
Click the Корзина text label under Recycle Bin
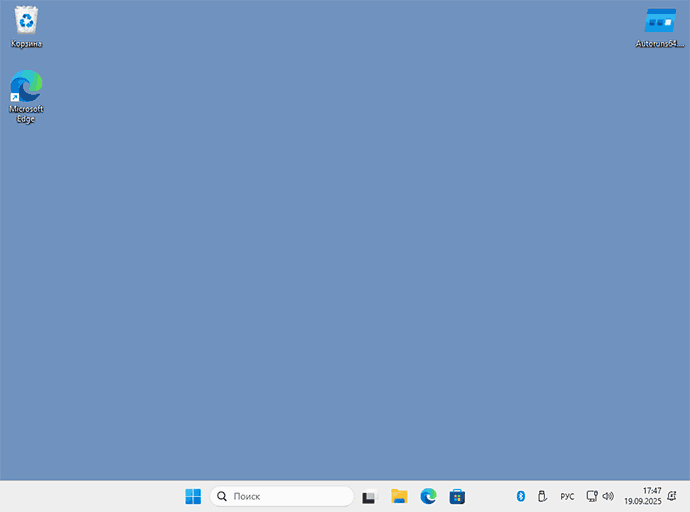point(26,44)
